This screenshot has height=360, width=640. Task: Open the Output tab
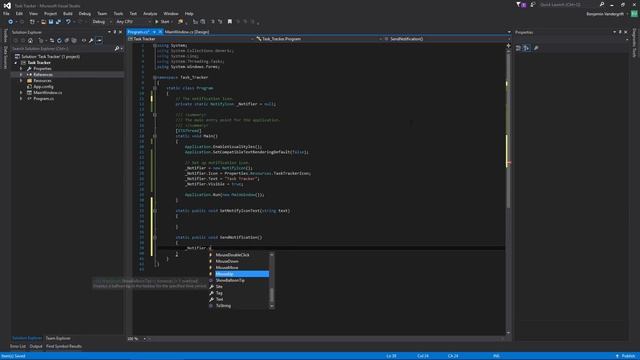(x=36, y=346)
